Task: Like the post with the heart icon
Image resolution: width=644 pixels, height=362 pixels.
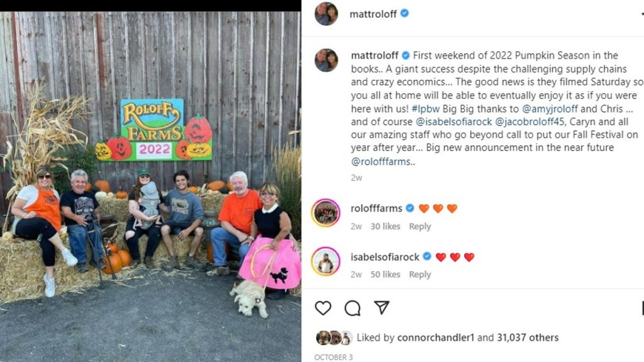Action: pyautogui.click(x=323, y=308)
